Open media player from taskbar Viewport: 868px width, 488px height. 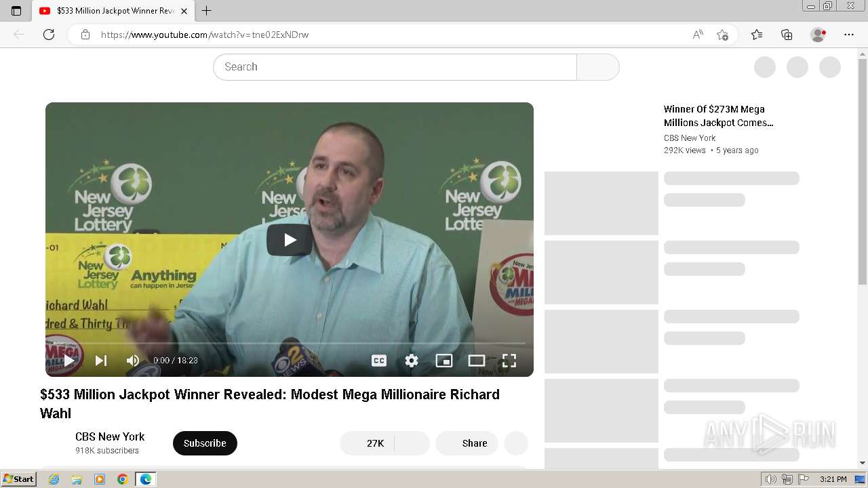tap(100, 479)
